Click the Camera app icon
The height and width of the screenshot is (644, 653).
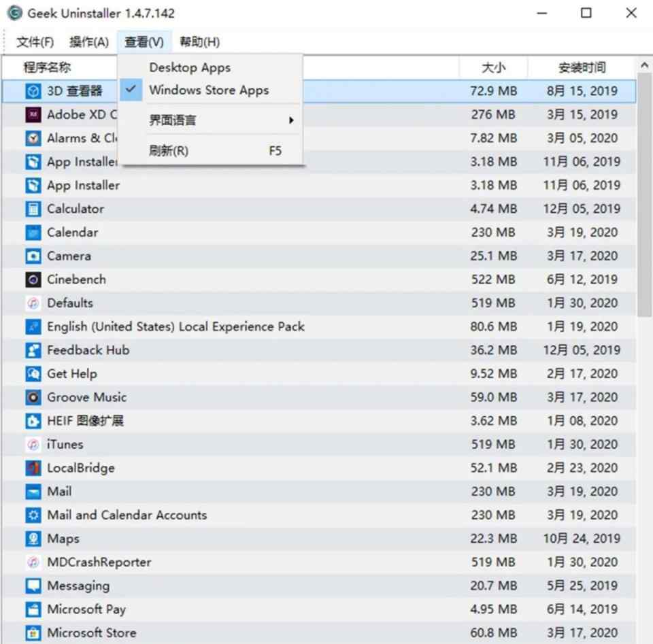33,256
